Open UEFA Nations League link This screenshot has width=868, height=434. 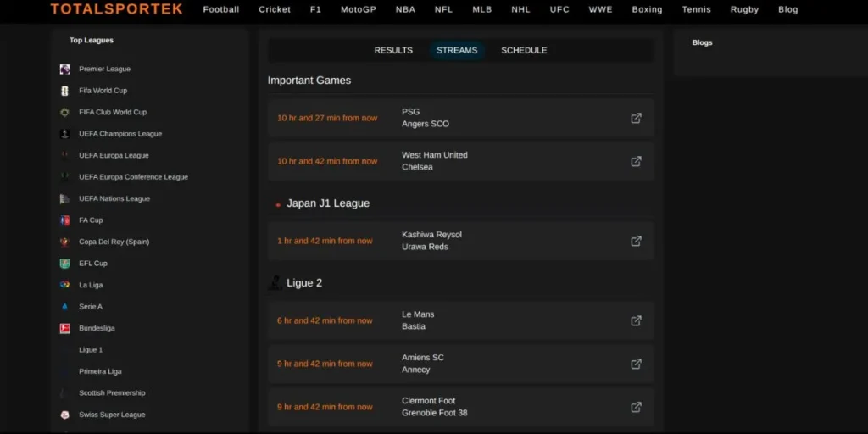click(114, 198)
